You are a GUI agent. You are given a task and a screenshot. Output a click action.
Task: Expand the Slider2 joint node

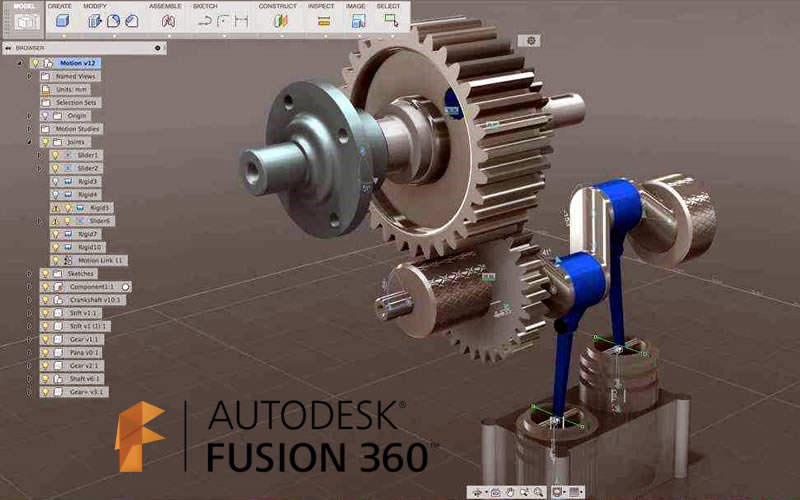tap(40, 168)
